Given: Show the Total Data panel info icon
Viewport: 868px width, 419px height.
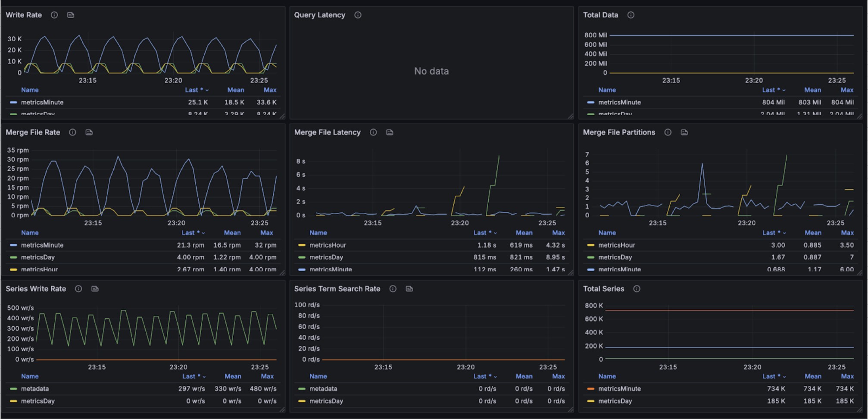Looking at the screenshot, I should pyautogui.click(x=631, y=15).
